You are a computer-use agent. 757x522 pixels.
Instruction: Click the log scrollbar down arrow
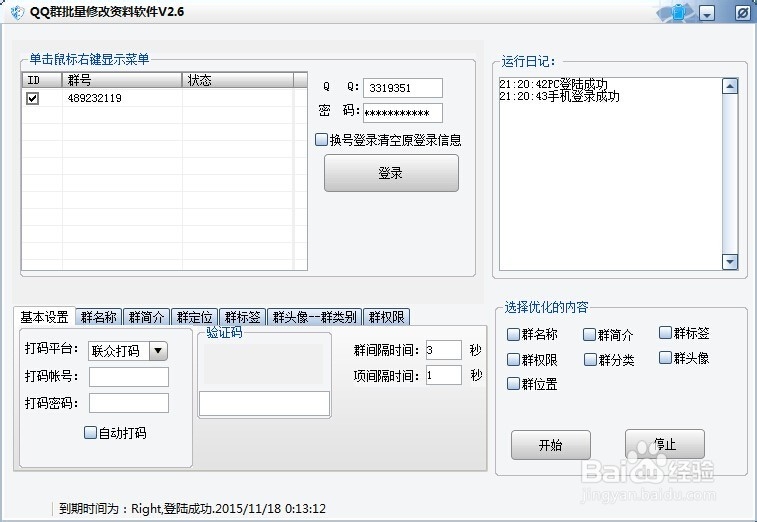(729, 262)
